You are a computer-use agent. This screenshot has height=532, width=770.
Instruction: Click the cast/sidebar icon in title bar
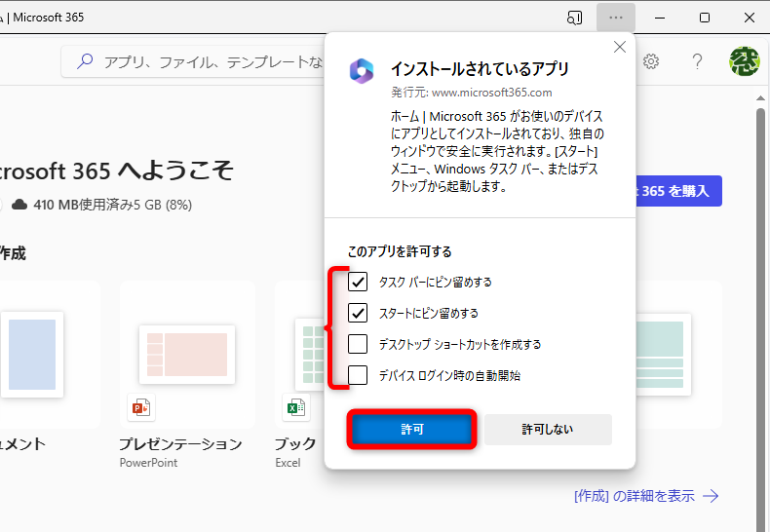[x=574, y=19]
